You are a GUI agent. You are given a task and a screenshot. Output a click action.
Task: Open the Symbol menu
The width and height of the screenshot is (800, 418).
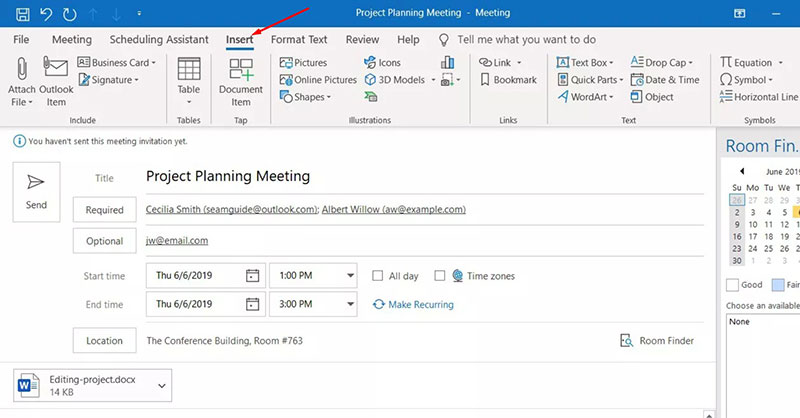[x=746, y=80]
